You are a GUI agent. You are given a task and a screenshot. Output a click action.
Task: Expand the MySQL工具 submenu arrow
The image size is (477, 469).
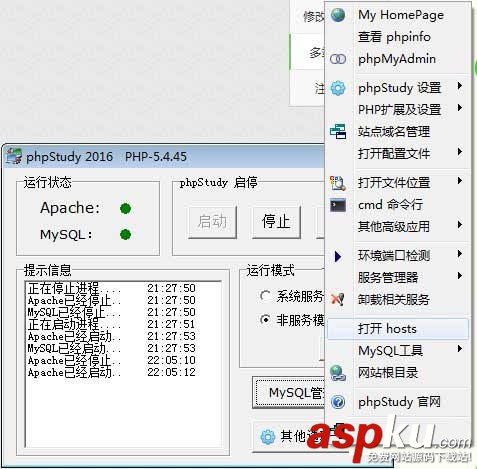[x=460, y=349]
